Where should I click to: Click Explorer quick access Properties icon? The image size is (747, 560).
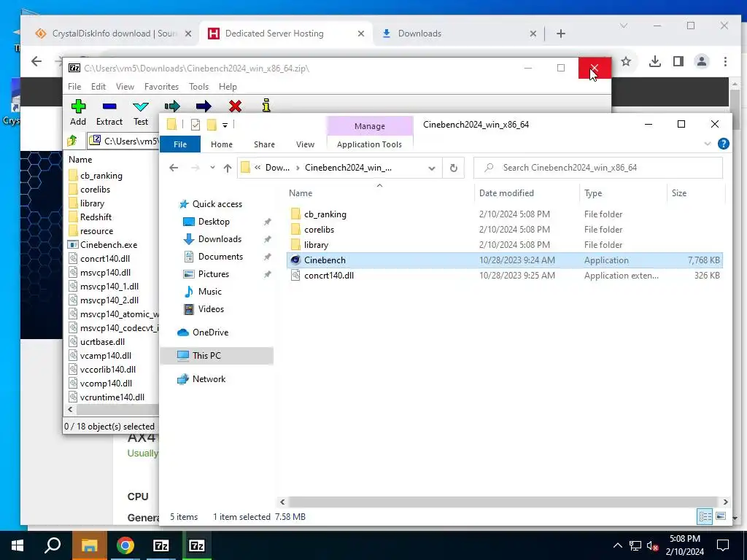tap(196, 125)
